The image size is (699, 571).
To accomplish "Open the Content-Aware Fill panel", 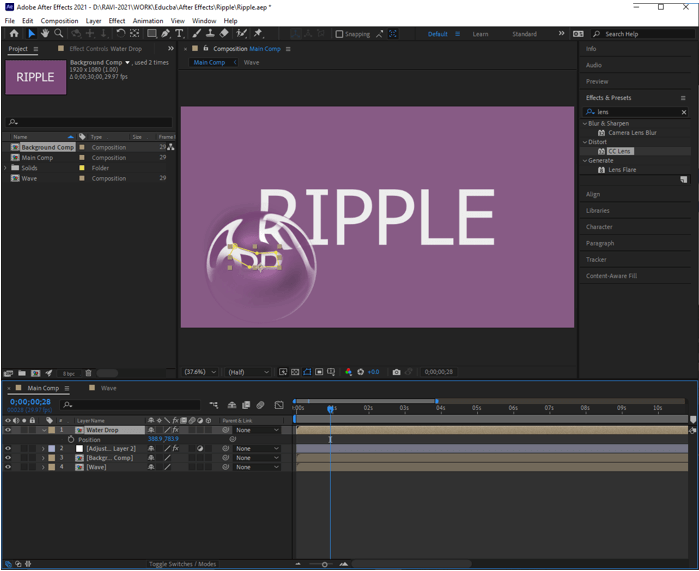I will (x=611, y=276).
